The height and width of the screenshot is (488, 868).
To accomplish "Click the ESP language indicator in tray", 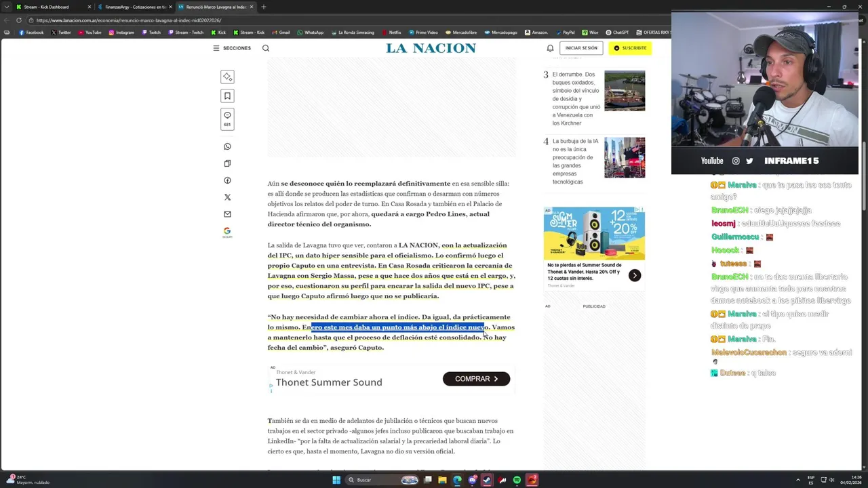I will coord(811,480).
